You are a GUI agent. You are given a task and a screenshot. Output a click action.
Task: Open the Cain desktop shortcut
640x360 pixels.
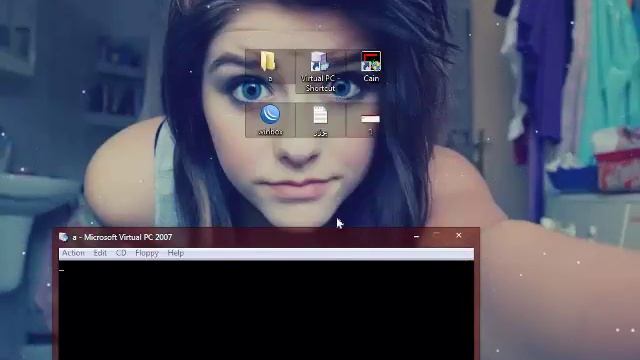pos(371,61)
